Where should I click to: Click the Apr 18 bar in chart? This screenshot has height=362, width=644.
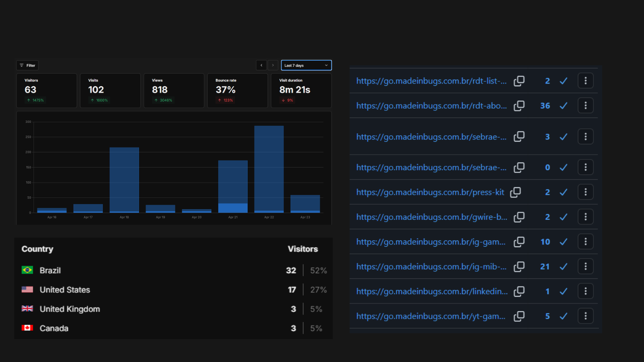coord(124,180)
